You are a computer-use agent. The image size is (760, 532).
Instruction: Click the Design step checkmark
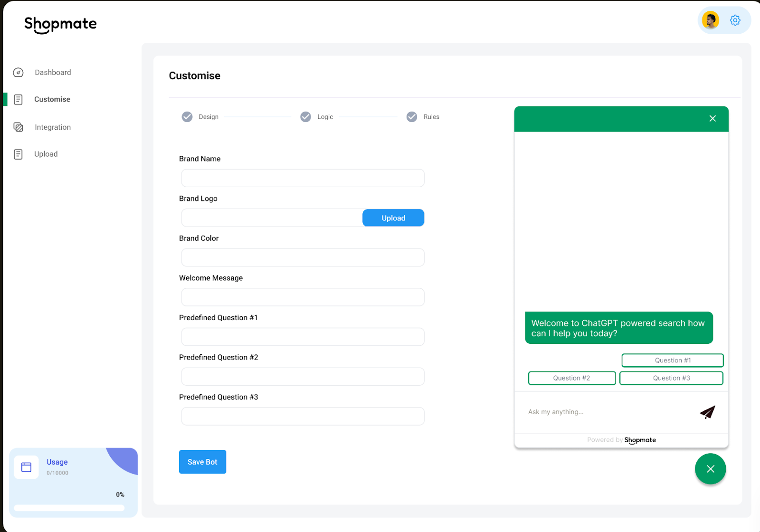tap(187, 117)
